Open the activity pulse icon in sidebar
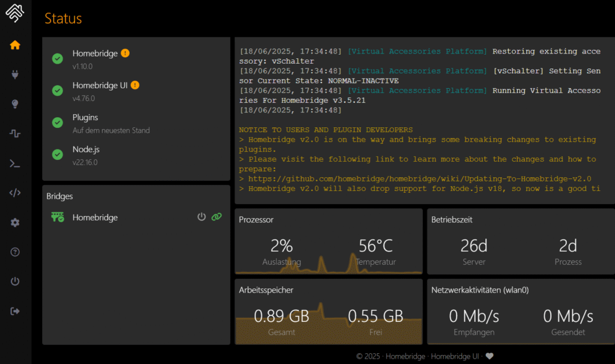 (x=15, y=134)
